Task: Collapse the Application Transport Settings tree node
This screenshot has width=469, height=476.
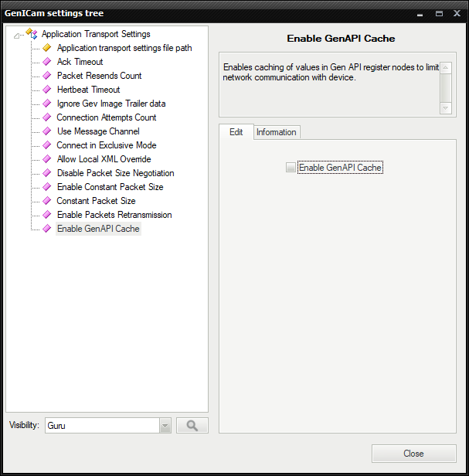Action: (16, 36)
